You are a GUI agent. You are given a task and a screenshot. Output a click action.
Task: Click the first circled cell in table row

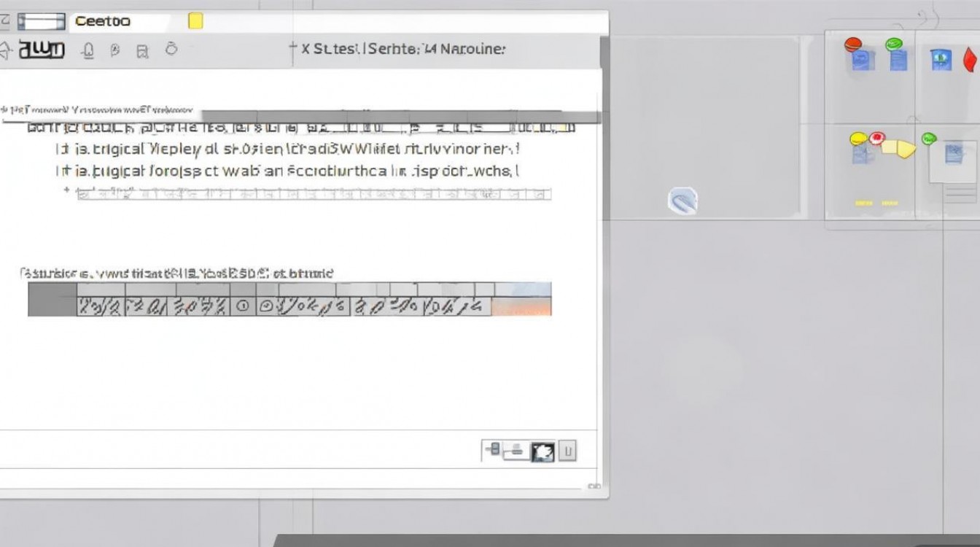(x=243, y=307)
